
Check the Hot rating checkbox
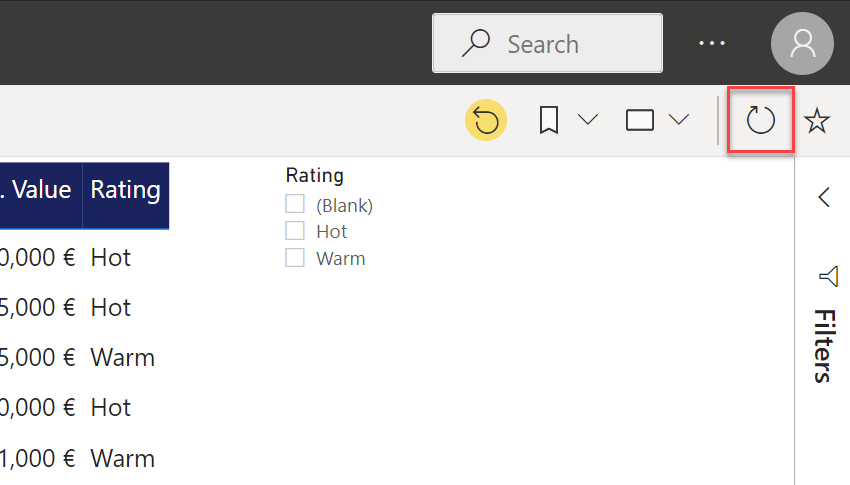(x=295, y=230)
